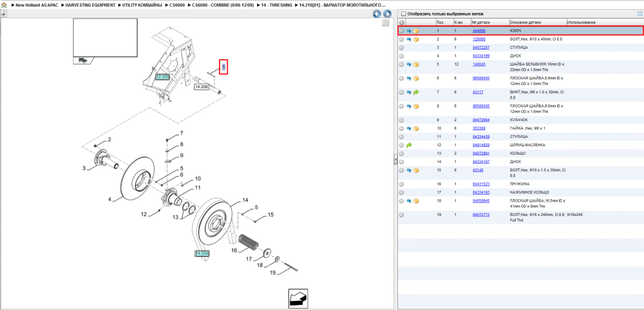Select callout 19 on the diagram
The image size is (644, 310).
click(272, 272)
